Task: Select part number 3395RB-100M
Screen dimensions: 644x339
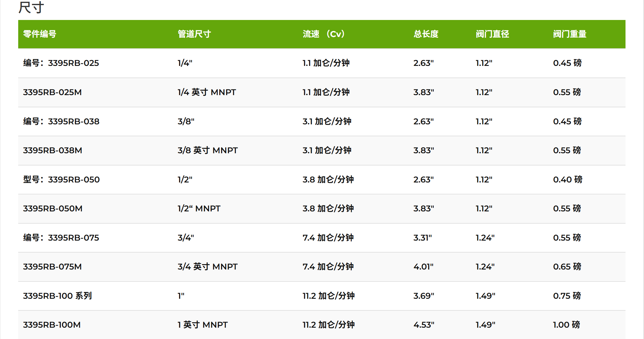Action: point(52,325)
